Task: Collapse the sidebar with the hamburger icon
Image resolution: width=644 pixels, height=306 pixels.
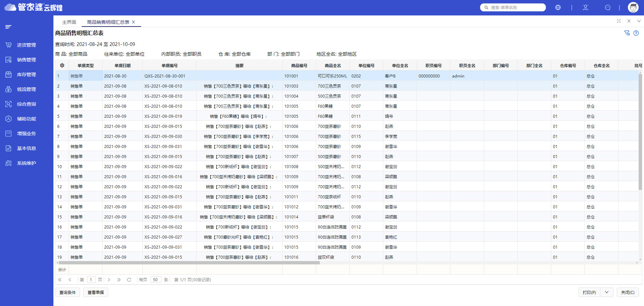Action: tap(8, 27)
